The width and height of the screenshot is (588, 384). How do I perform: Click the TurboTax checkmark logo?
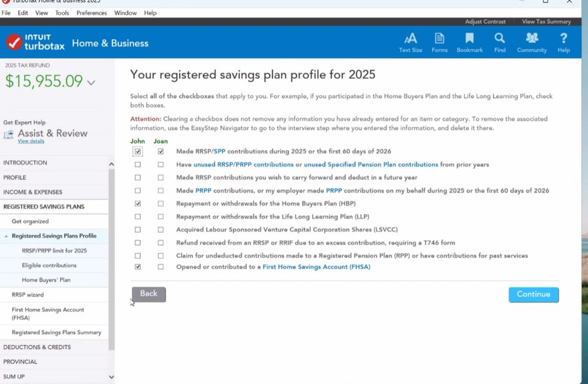click(x=14, y=43)
